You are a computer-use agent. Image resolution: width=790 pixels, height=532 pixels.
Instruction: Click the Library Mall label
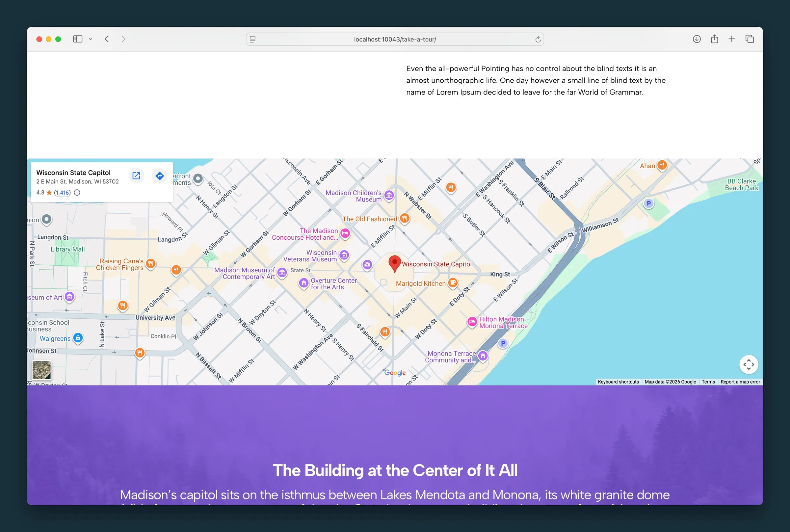pos(68,250)
